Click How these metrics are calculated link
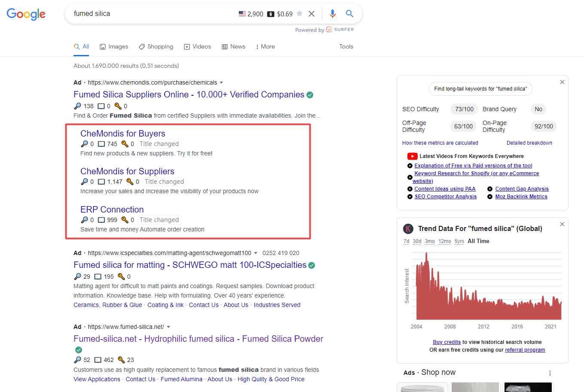Image resolution: width=584 pixels, height=392 pixels. [440, 143]
